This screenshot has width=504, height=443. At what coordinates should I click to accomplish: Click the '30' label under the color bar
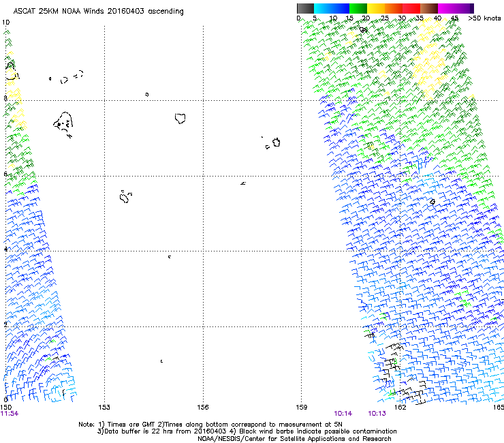click(402, 18)
